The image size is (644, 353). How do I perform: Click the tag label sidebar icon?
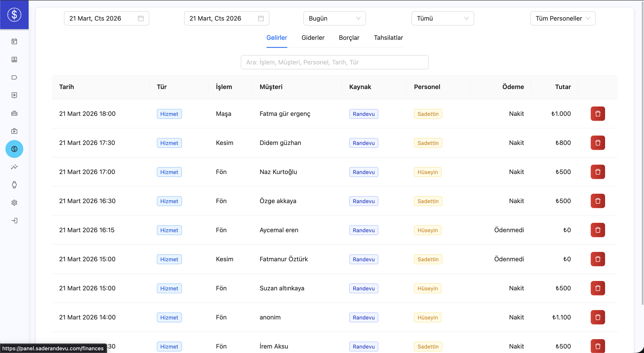coord(14,77)
